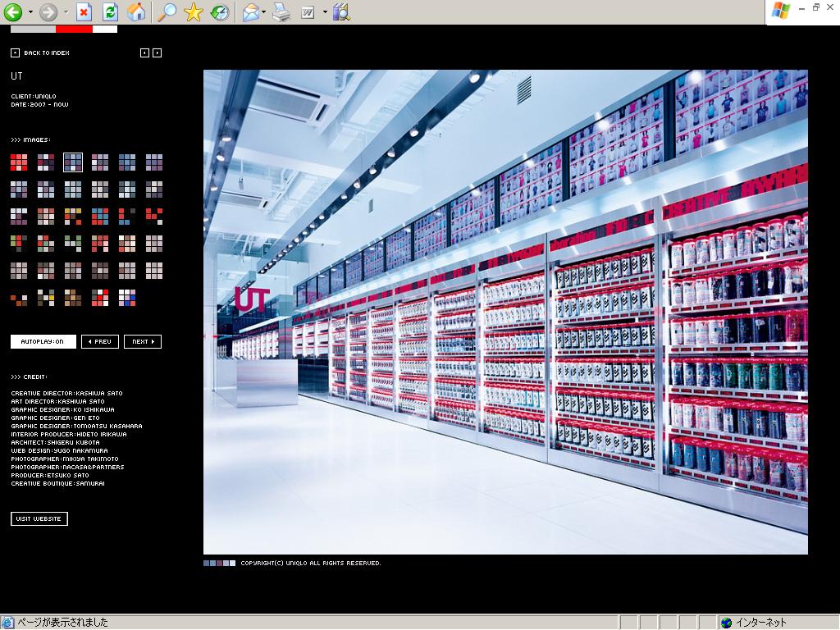
Task: Pick the second thumbnail in the bottom images row
Action: point(46,297)
